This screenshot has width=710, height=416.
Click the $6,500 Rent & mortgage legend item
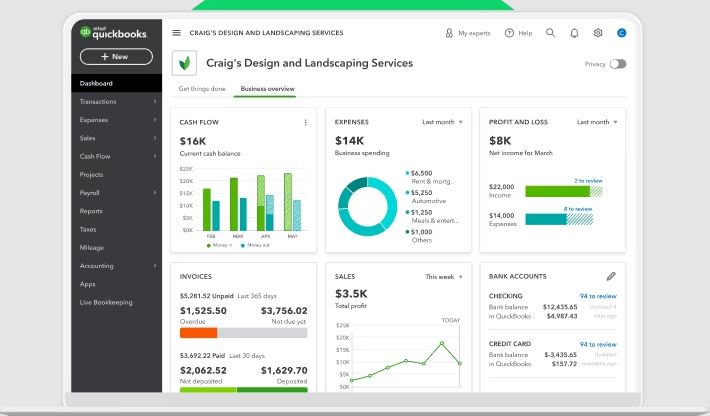click(429, 177)
